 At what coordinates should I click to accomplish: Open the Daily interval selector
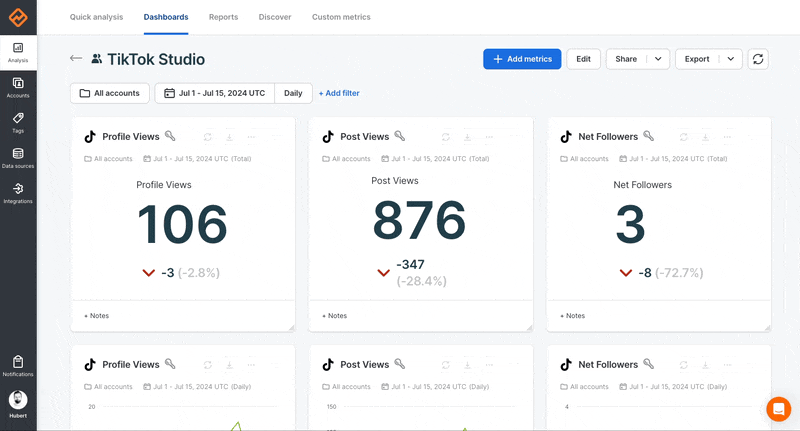[x=293, y=93]
